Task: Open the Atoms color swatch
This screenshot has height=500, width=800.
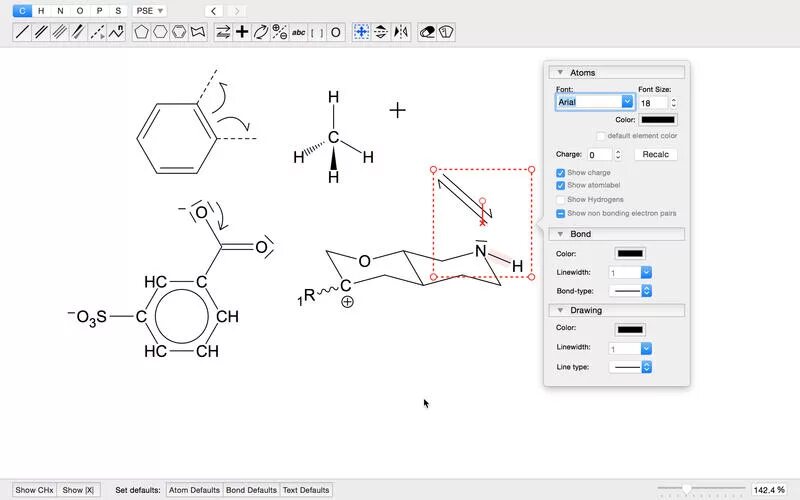Action: (658, 120)
